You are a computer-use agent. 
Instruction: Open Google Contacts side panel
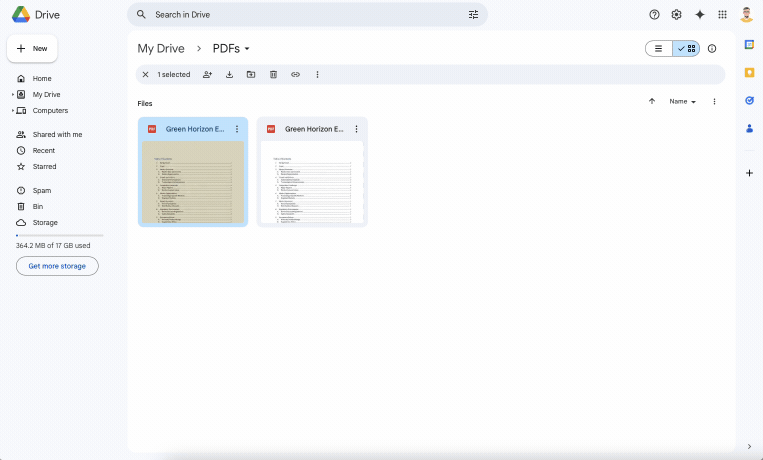749,129
